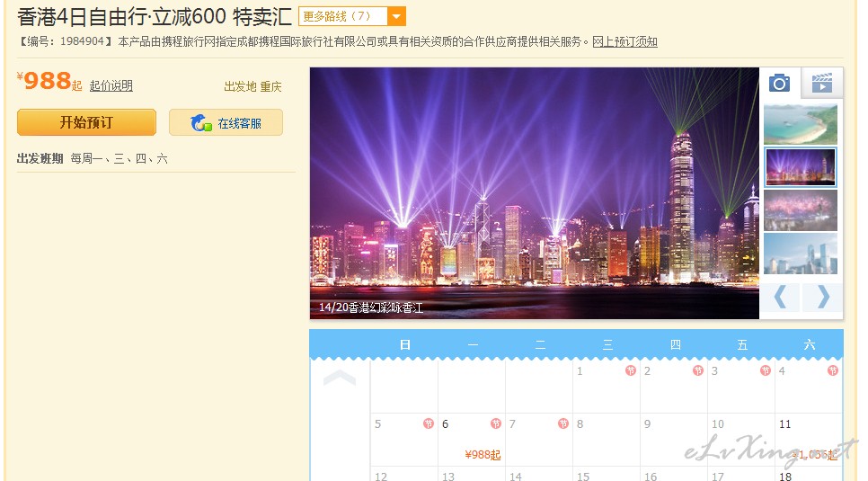Image resolution: width=868 pixels, height=481 pixels.
Task: Show the previous thumbnails with left arrow
Action: pos(779,297)
